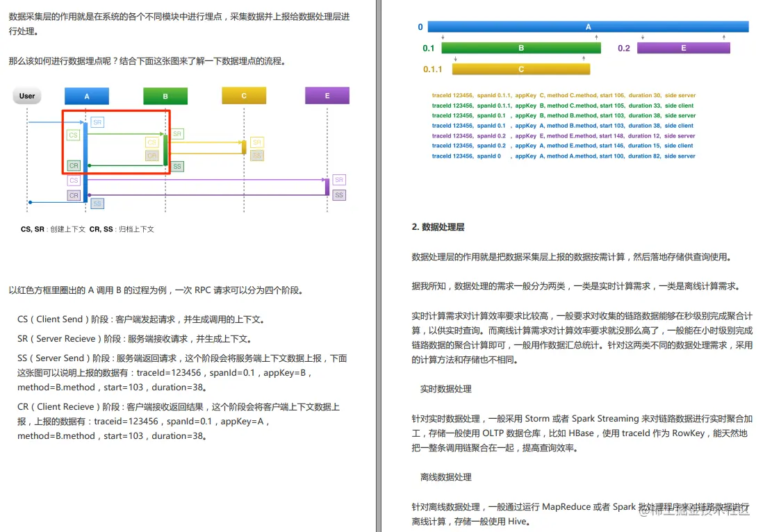Click the line 'SR ( Server Recieve ) 阶段'
Screen dimensions: 765x532
click(135, 339)
